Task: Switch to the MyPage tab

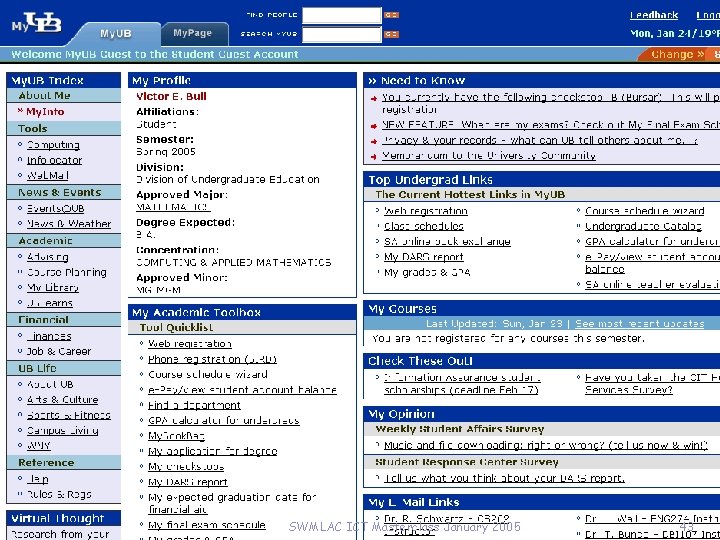Action: coord(193,33)
